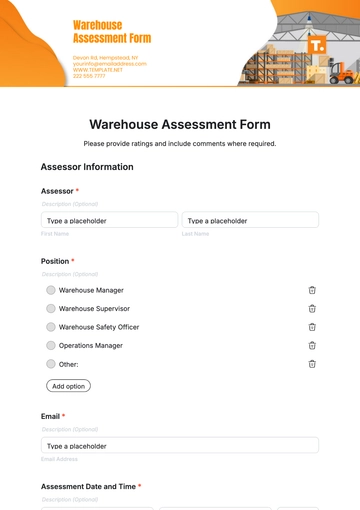360x510 pixels.
Task: Click the orange banner title text
Action: tap(112, 32)
